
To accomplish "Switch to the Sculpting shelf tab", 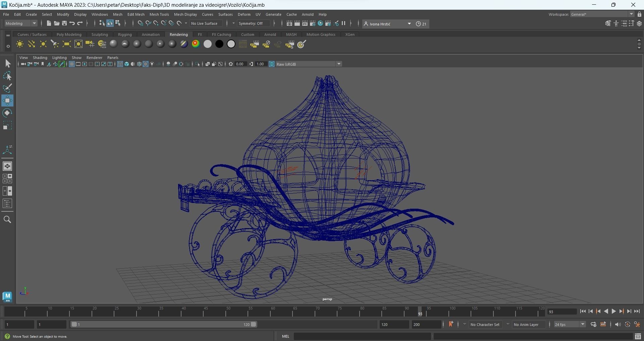I will tap(100, 35).
